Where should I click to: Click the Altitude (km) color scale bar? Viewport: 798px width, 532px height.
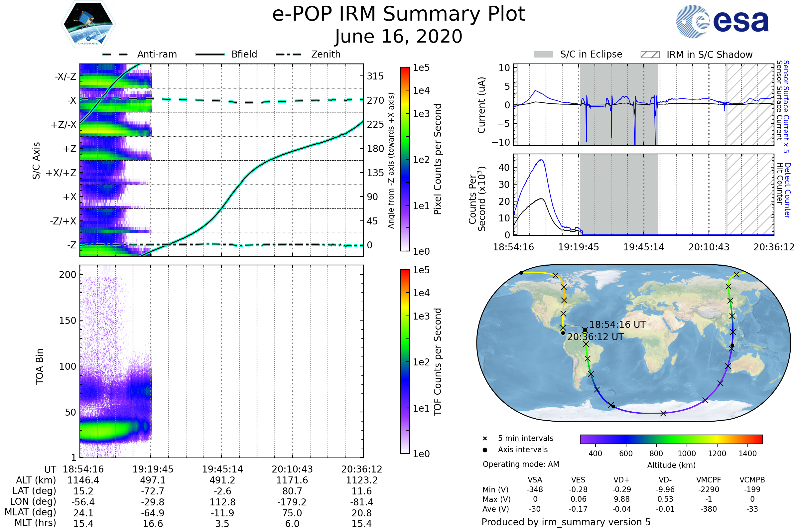(x=671, y=439)
